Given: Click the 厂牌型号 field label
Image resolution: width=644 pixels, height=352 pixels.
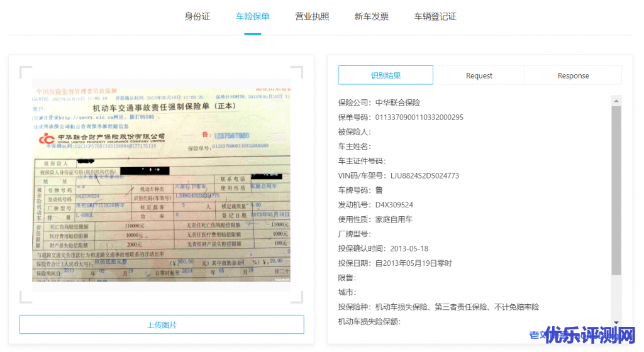Looking at the screenshot, I should pyautogui.click(x=355, y=234).
